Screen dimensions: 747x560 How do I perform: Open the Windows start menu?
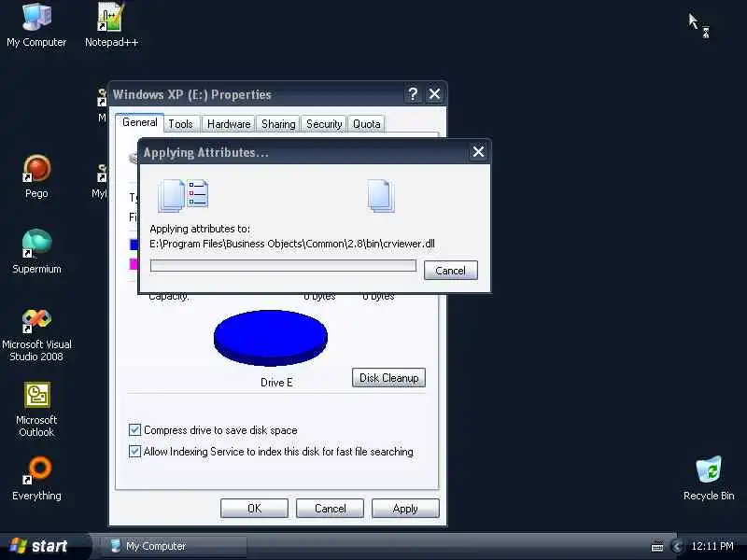[x=44, y=546]
